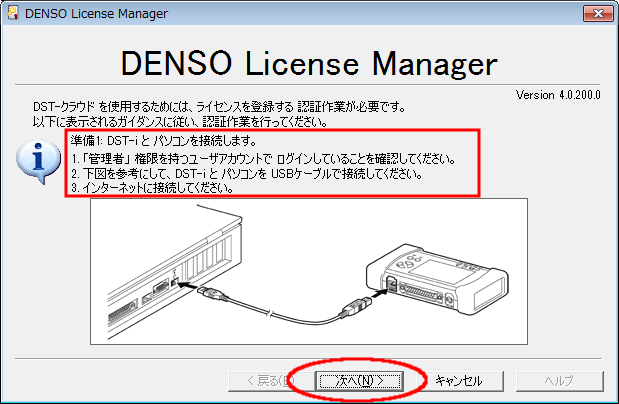Click step 1 about 管理者 account login
The height and width of the screenshot is (404, 619).
pyautogui.click(x=264, y=159)
